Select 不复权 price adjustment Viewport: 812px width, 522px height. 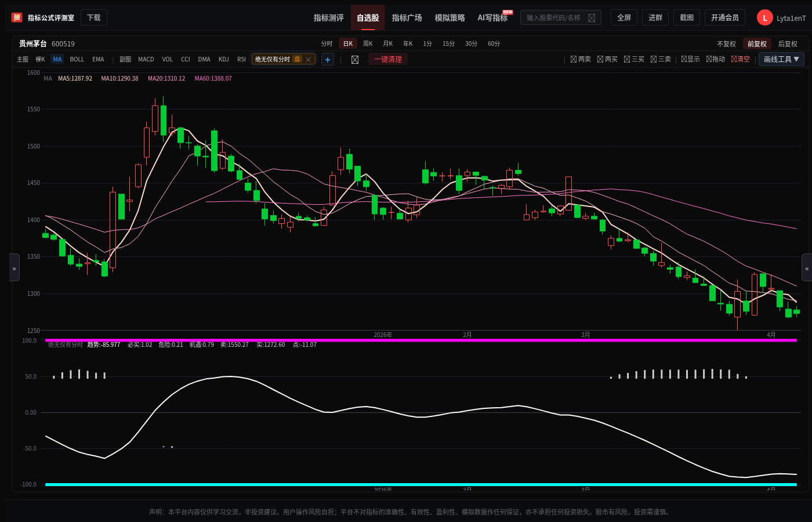pos(726,44)
